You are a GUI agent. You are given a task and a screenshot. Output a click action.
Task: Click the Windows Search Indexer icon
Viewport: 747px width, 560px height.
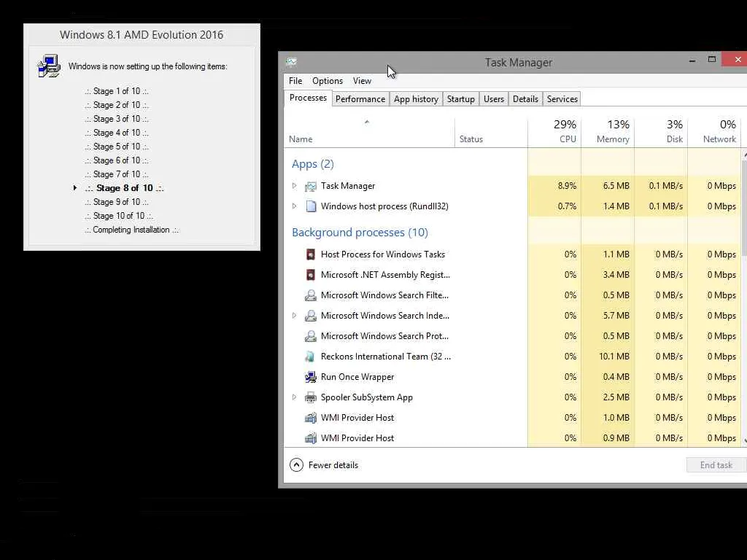click(x=311, y=316)
